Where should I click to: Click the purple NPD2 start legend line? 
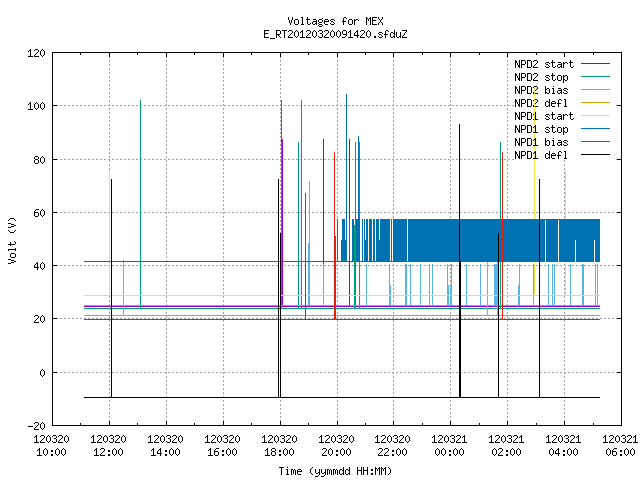595,64
